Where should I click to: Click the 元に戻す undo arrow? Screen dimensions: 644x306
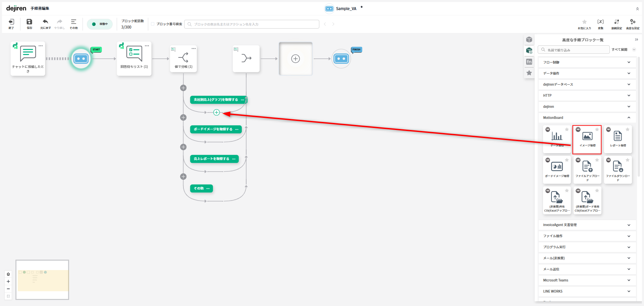(x=45, y=22)
